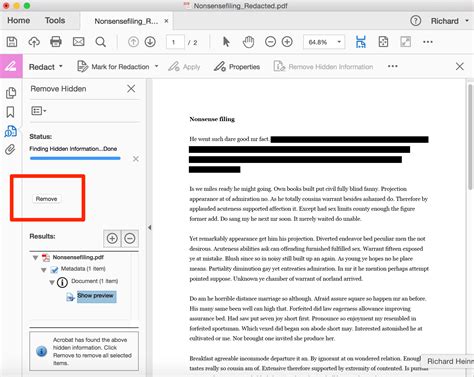The image size is (474, 377).
Task: Open the panel options list dropdown
Action: tap(39, 111)
